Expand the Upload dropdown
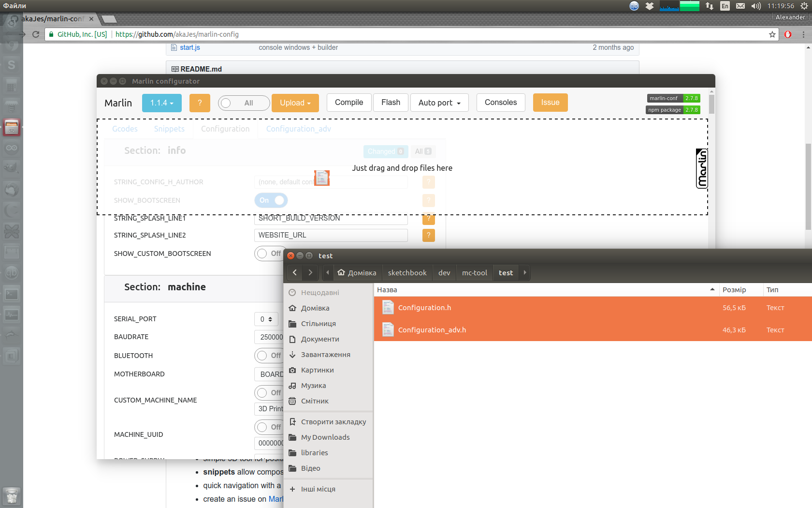 click(295, 103)
